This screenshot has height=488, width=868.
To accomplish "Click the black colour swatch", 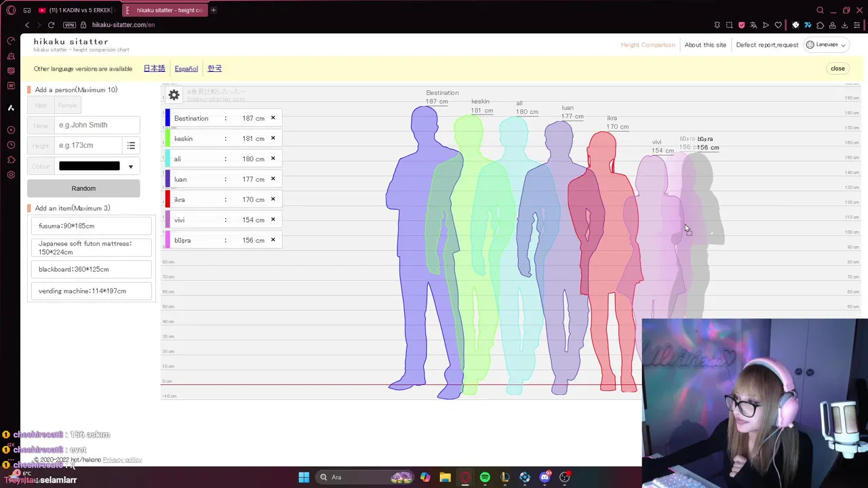I will [x=90, y=166].
